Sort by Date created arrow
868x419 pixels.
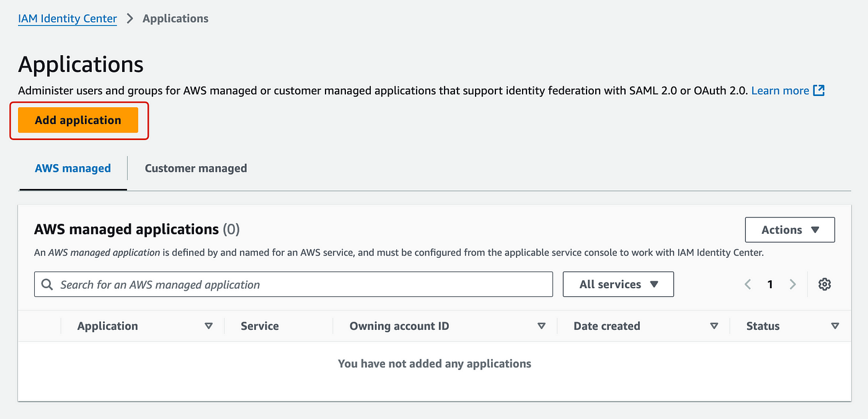714,326
